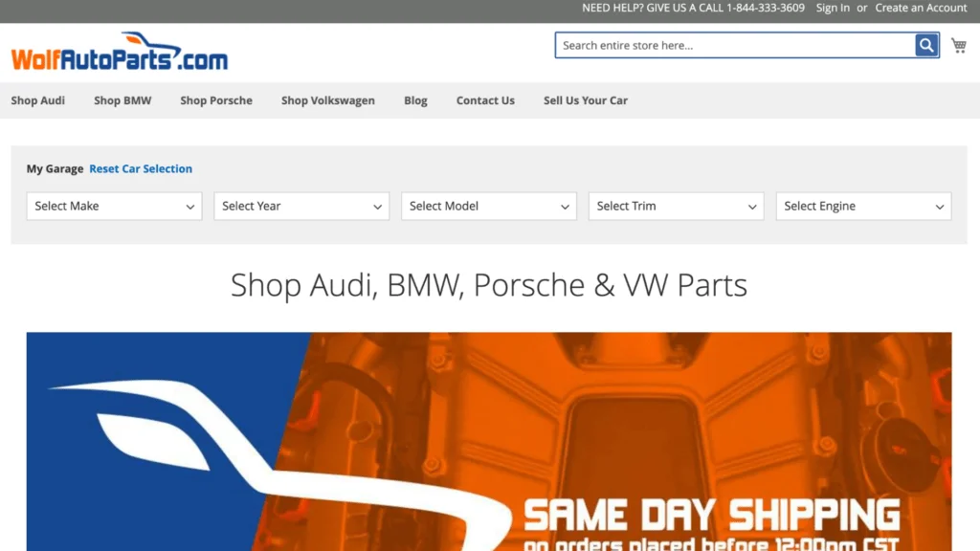
Task: Click the search magnifier button
Action: pyautogui.click(x=926, y=45)
